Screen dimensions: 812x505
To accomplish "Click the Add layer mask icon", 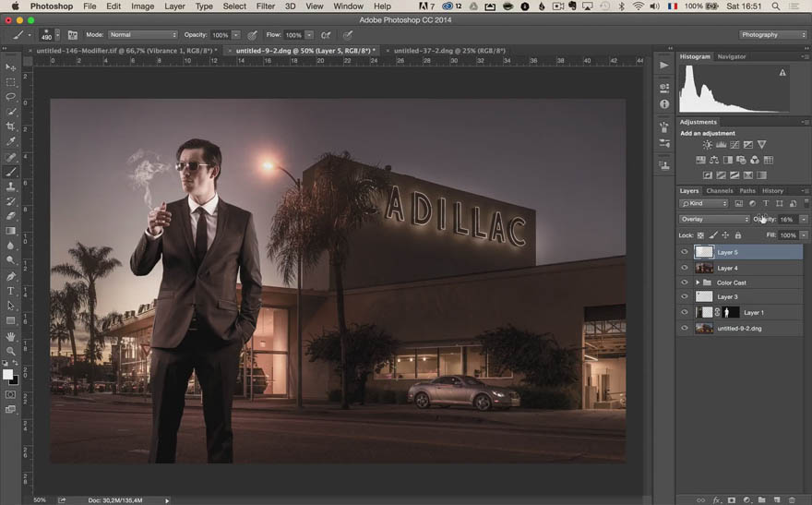I will pos(731,500).
